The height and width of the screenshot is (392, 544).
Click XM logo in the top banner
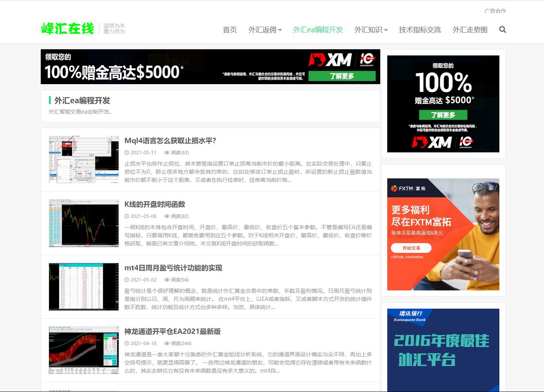330,60
